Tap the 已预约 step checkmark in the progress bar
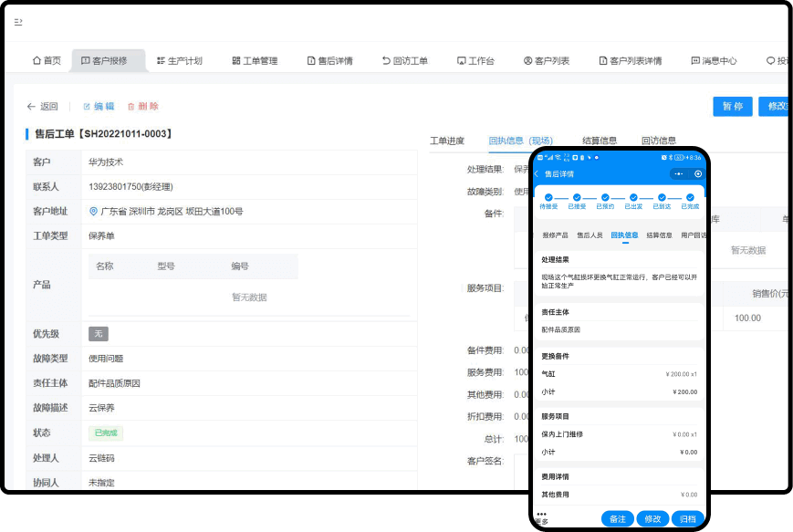 (605, 197)
